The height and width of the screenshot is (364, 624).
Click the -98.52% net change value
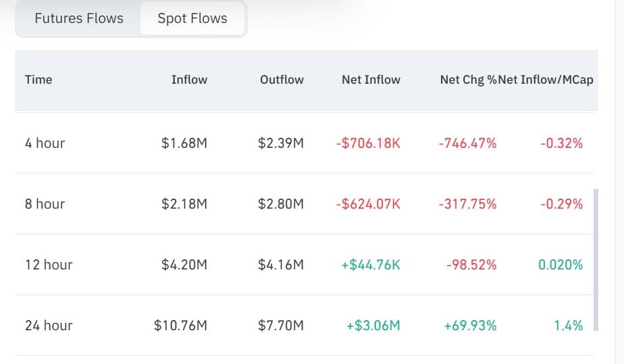click(471, 265)
